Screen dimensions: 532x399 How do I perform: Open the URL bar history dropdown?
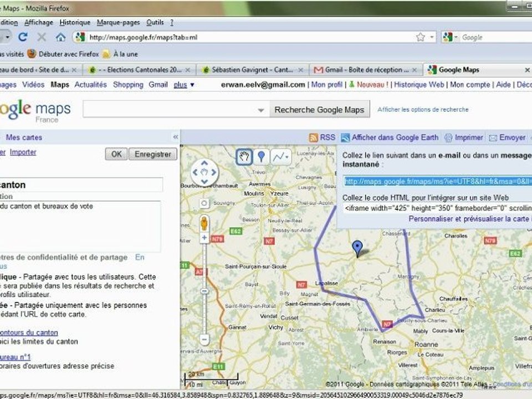tap(432, 37)
